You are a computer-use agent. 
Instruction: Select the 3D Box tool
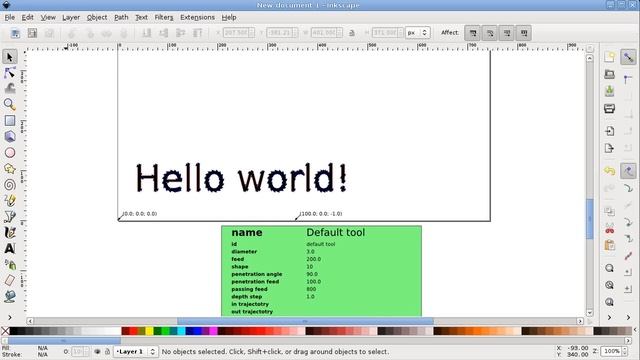[10, 136]
